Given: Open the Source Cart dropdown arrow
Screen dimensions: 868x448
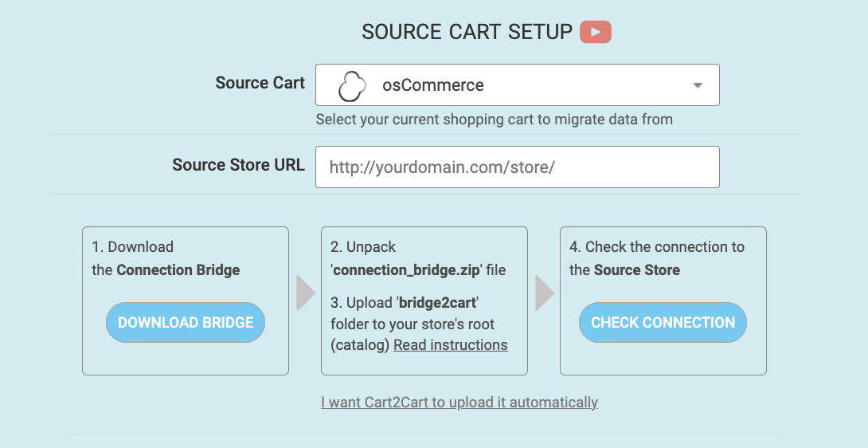Looking at the screenshot, I should point(698,85).
